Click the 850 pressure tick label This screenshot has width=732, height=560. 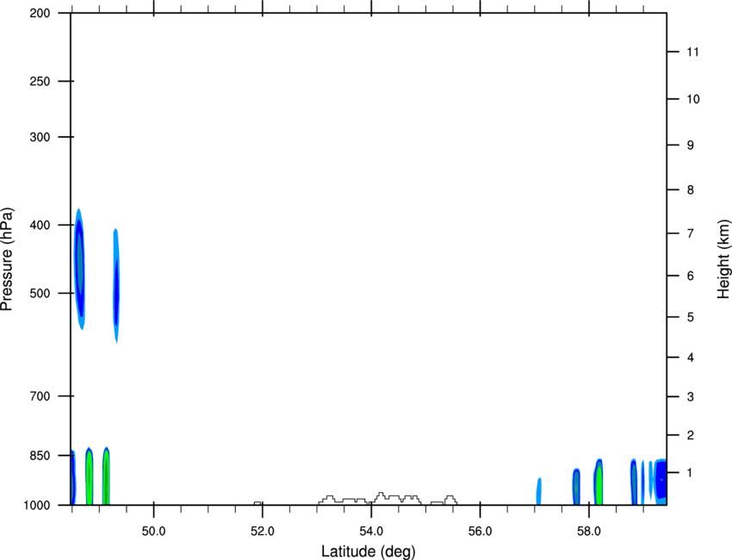40,456
